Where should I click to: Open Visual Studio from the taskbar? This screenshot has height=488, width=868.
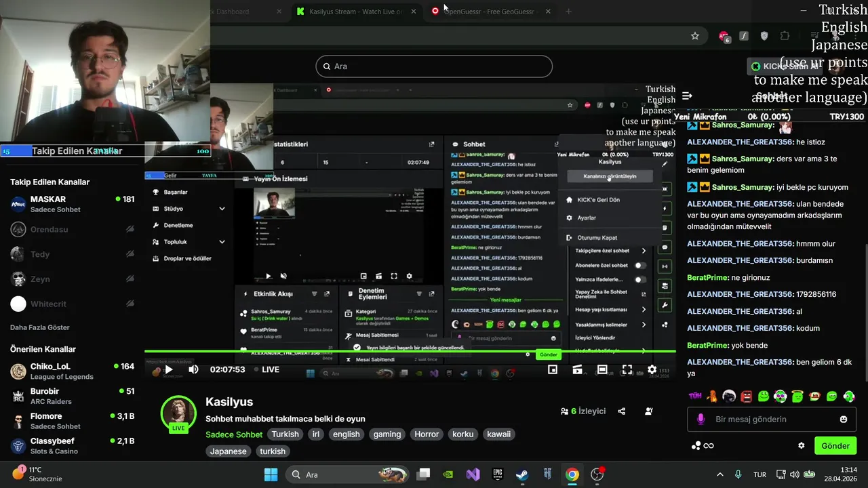pyautogui.click(x=473, y=474)
